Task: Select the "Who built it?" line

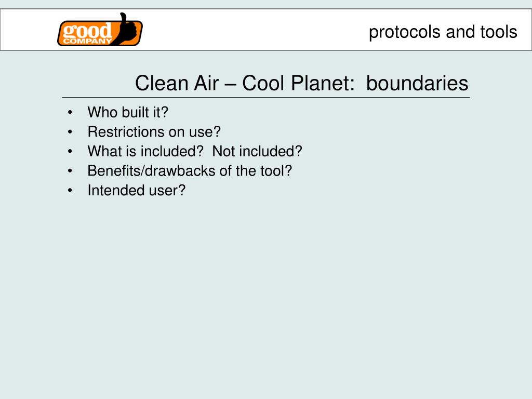Action: [x=128, y=112]
